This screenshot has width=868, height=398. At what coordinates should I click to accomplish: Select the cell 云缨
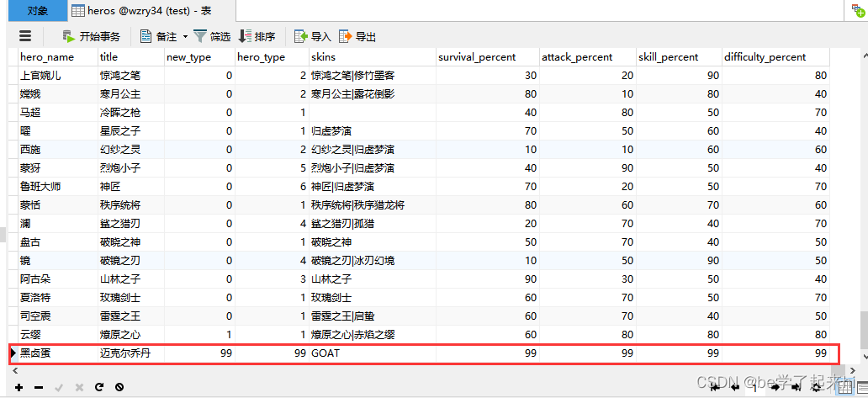point(57,334)
